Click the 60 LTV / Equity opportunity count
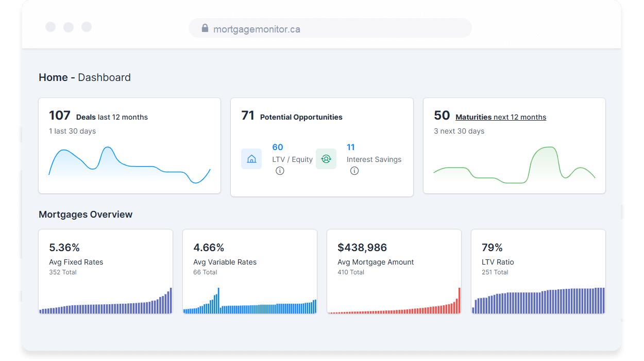644x361 pixels. 278,147
